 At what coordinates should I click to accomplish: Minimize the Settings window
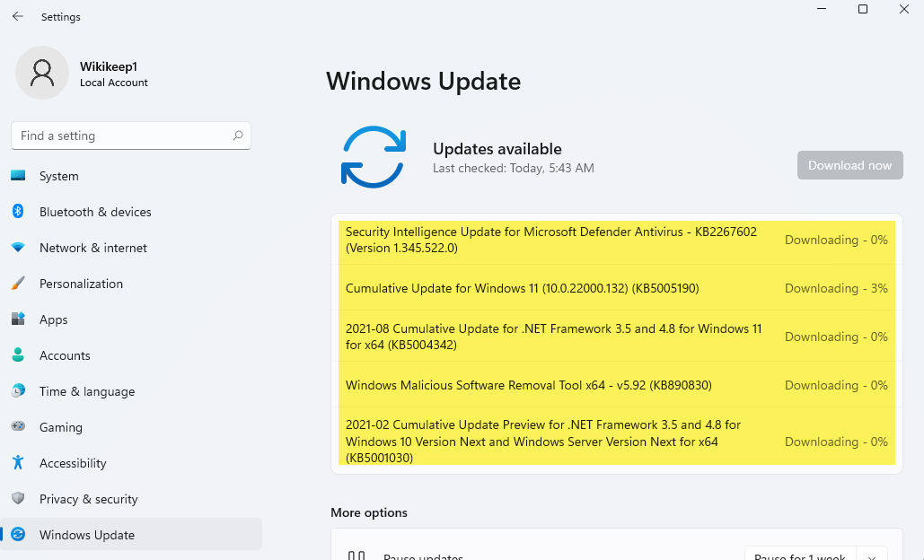[822, 9]
